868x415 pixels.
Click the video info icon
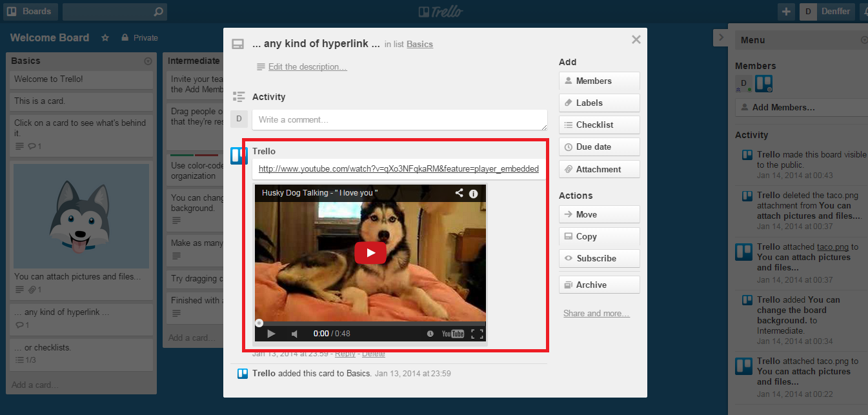coord(473,193)
